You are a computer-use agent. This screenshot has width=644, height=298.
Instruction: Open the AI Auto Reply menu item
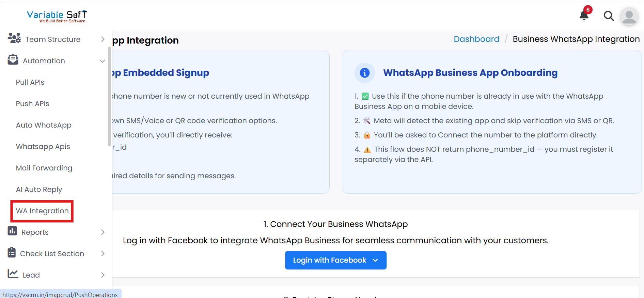(39, 189)
